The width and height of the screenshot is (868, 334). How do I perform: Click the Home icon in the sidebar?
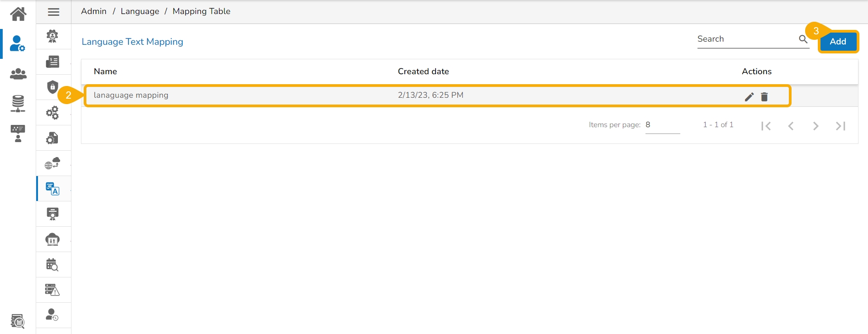(18, 14)
